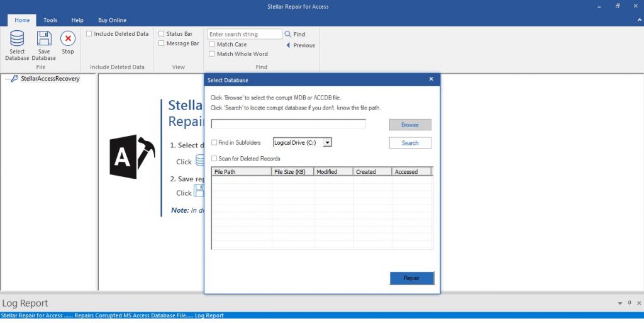The width and height of the screenshot is (644, 323).
Task: Click the Search button in dialog
Action: 410,142
